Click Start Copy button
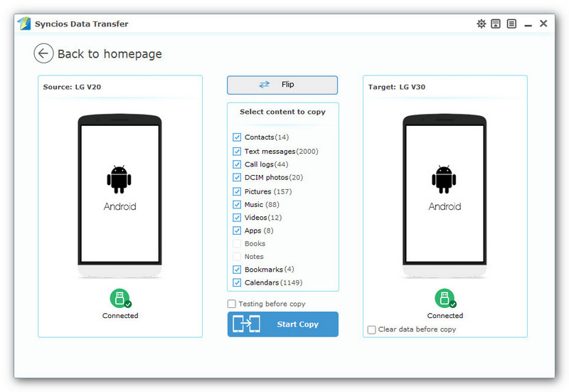 [283, 324]
